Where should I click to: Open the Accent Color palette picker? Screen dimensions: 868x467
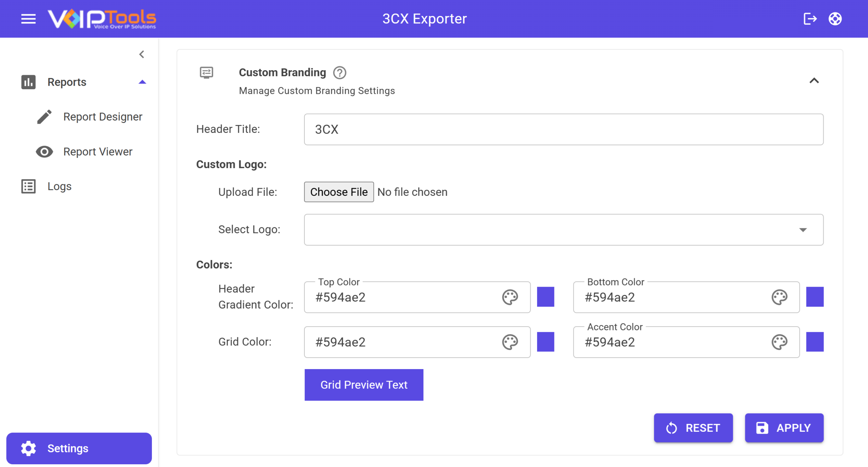780,342
